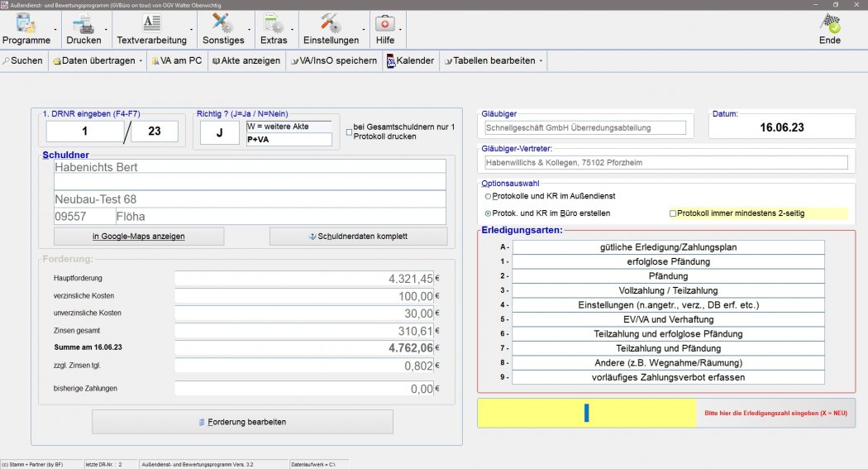Screen dimensions: 868x469
Task: Click in Google-Maps anzeigen button
Action: (x=138, y=237)
